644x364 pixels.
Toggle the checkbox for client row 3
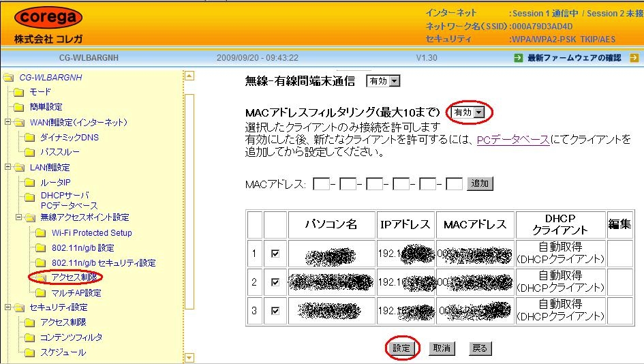click(275, 311)
